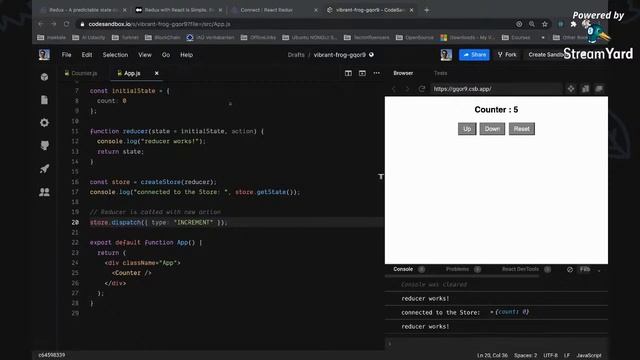Image resolution: width=640 pixels, height=360 pixels.
Task: Click the preview show-files icon next to crosshair
Action: [585, 89]
